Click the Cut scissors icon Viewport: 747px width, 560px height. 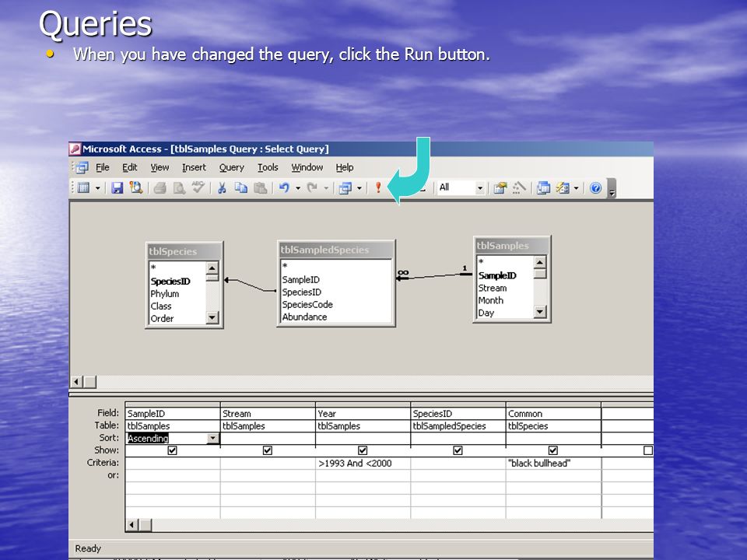pyautogui.click(x=222, y=187)
